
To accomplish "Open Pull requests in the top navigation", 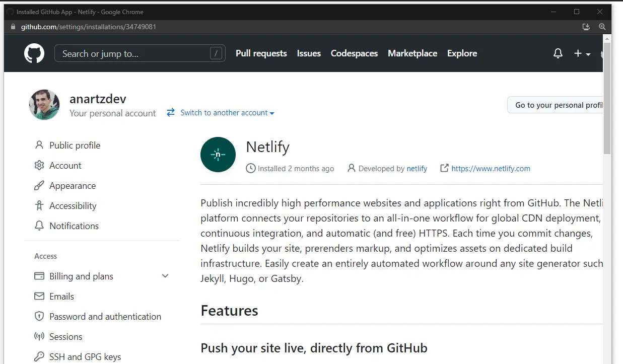I will [x=261, y=53].
